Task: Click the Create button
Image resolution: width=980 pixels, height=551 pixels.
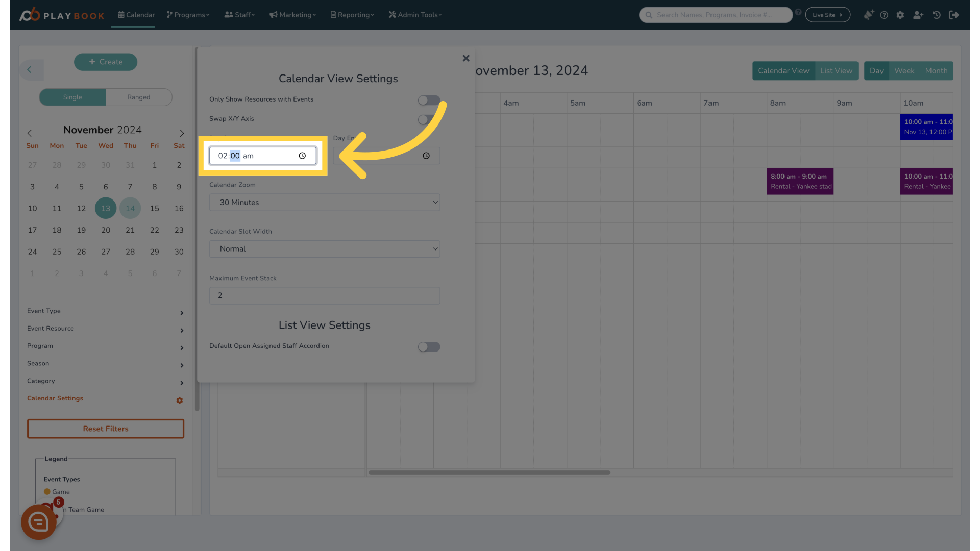Action: coord(106,62)
